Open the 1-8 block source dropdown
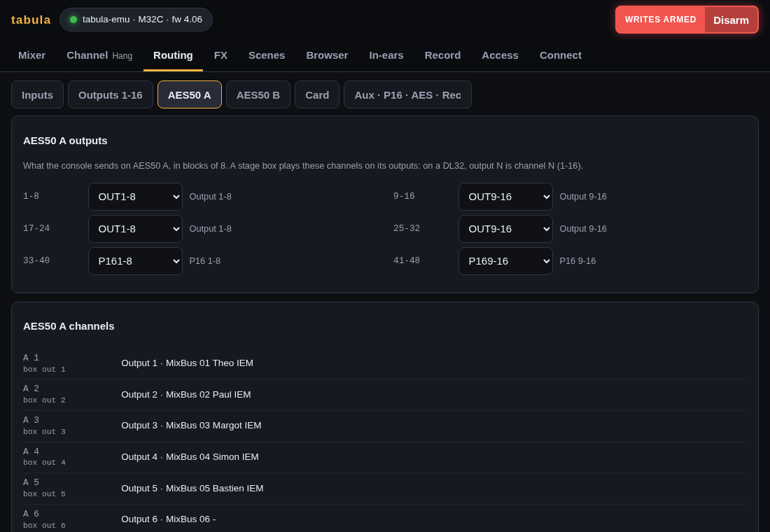770x532 pixels. 135,197
